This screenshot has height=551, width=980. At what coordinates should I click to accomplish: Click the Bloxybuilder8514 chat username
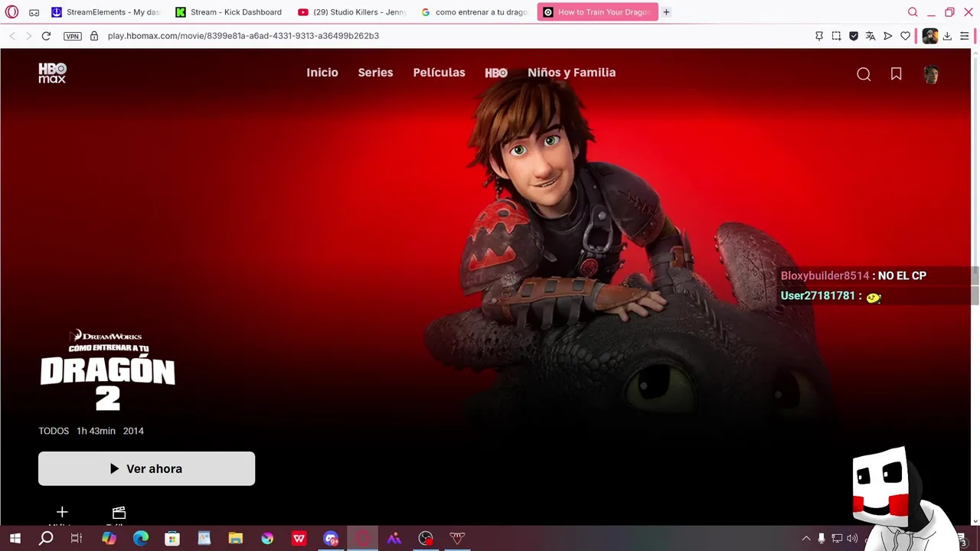(825, 275)
